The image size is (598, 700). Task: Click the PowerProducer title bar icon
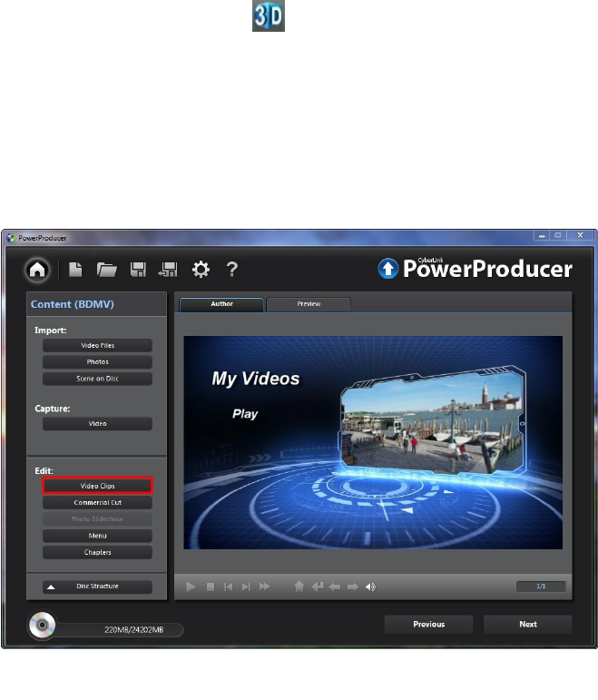click(x=11, y=238)
